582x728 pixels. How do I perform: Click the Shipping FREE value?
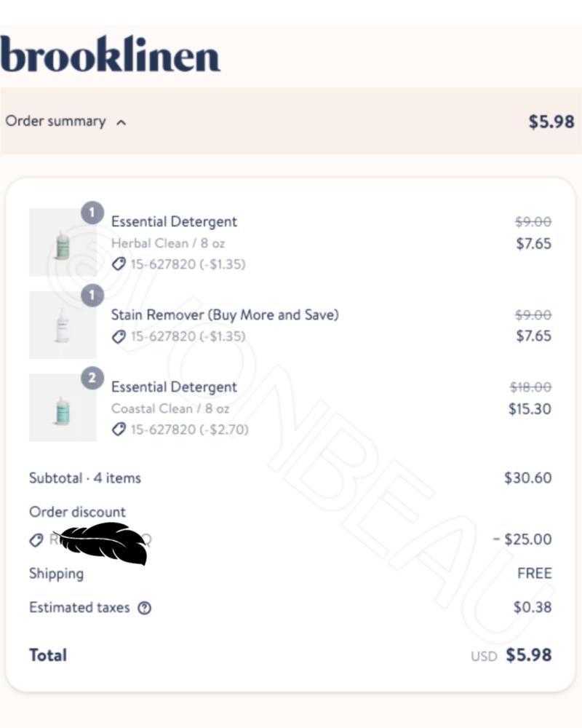click(x=535, y=574)
